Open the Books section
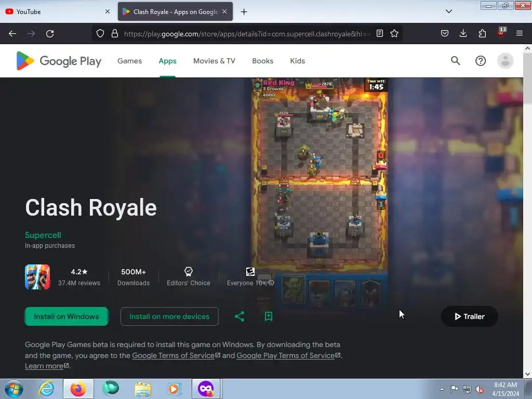Image resolution: width=532 pixels, height=399 pixels. tap(262, 61)
